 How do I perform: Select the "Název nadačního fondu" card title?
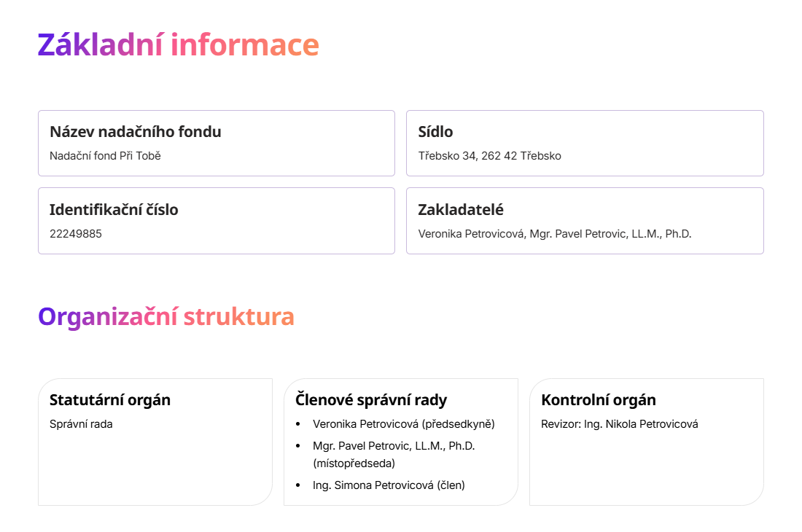[135, 132]
